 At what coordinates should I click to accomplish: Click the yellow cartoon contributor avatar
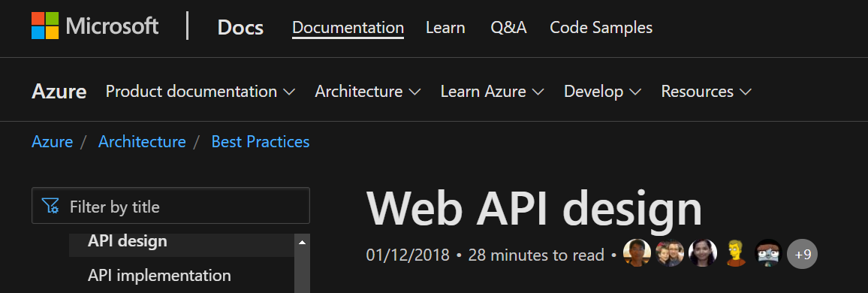click(x=736, y=253)
